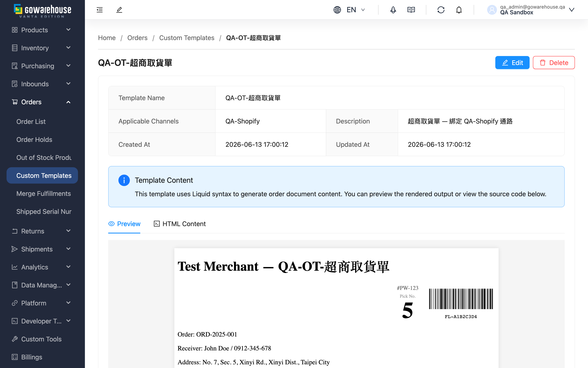Go to Orders breadcrumb

[137, 38]
